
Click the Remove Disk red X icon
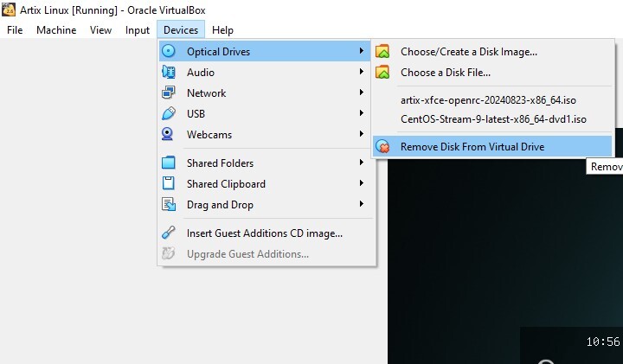tap(382, 146)
